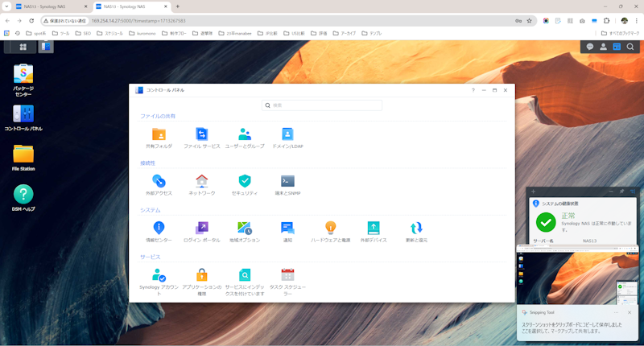644x346 pixels.
Task: Open the US比較 bookmarks folder
Action: tap(294, 33)
